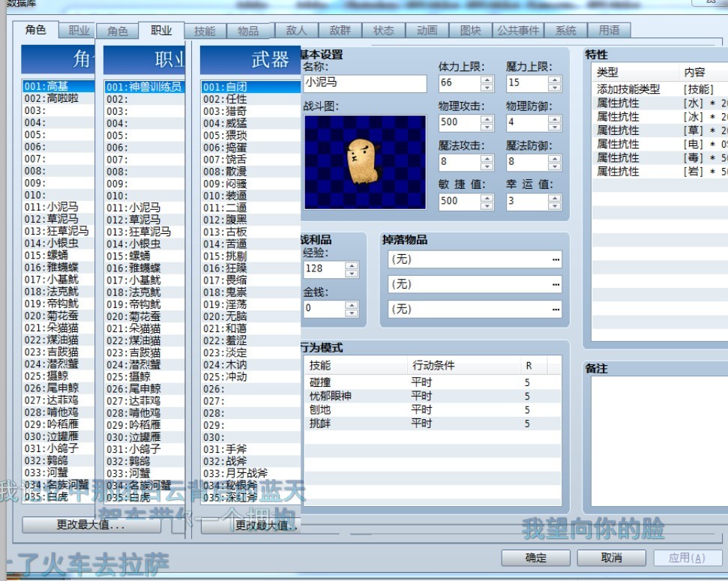Decrease 金钱 with the down arrow
The width and height of the screenshot is (728, 581).
[x=352, y=313]
